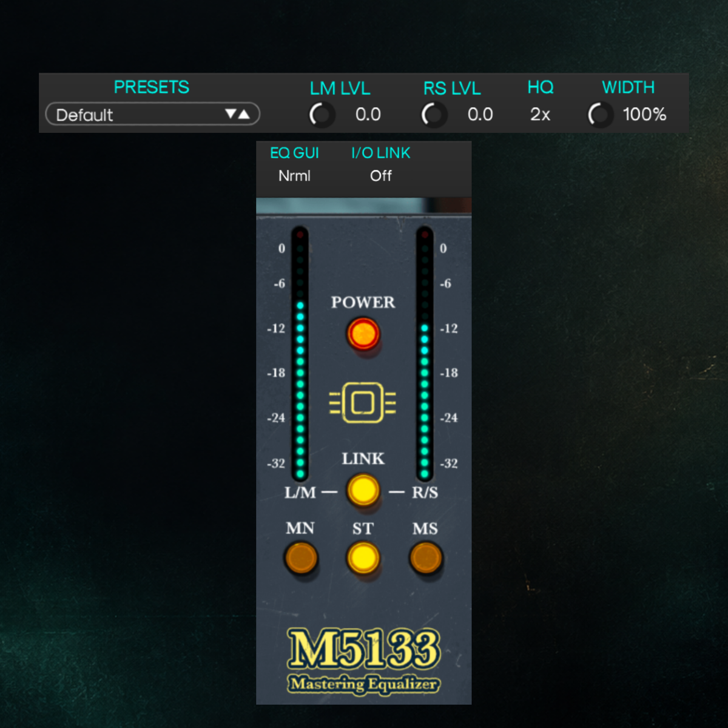Click the PRESETS label
The height and width of the screenshot is (728, 728).
point(152,87)
